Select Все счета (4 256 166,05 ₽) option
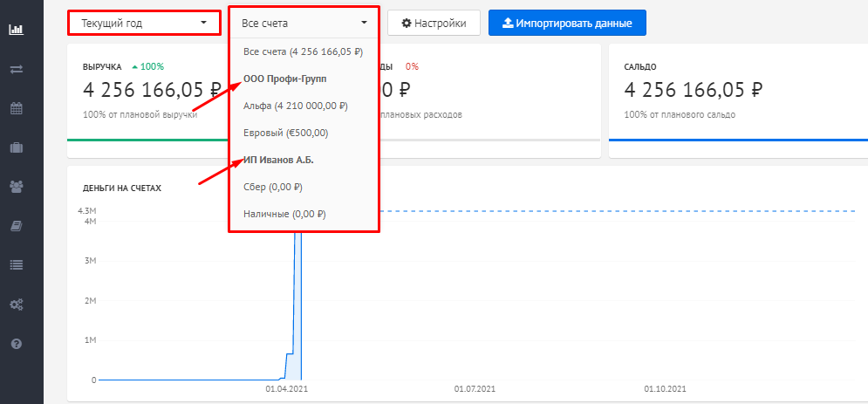Viewport: 868px width, 404px height. click(304, 51)
